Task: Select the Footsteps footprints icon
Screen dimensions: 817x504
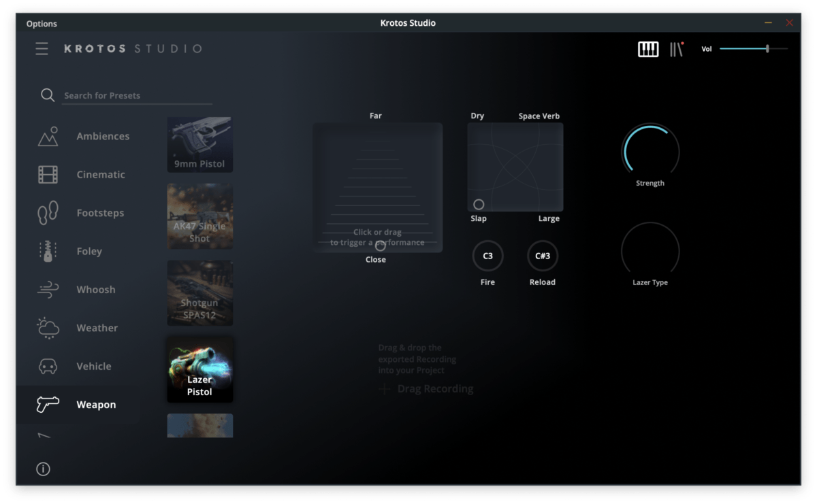Action: (x=47, y=212)
